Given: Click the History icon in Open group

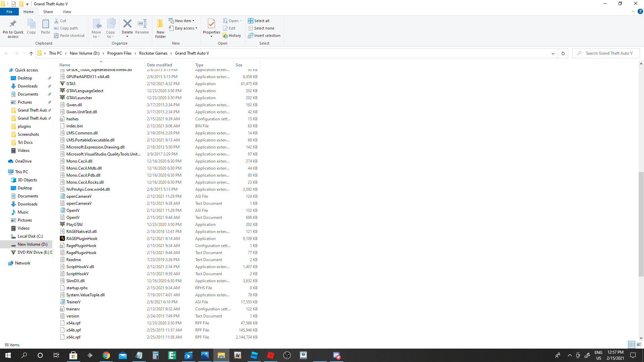Looking at the screenshot, I should [x=232, y=36].
